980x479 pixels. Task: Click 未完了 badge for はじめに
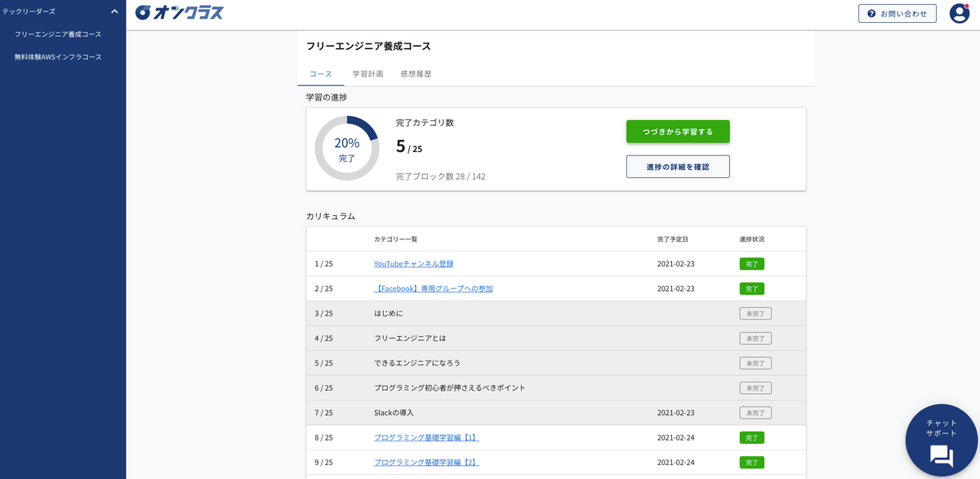pyautogui.click(x=755, y=313)
